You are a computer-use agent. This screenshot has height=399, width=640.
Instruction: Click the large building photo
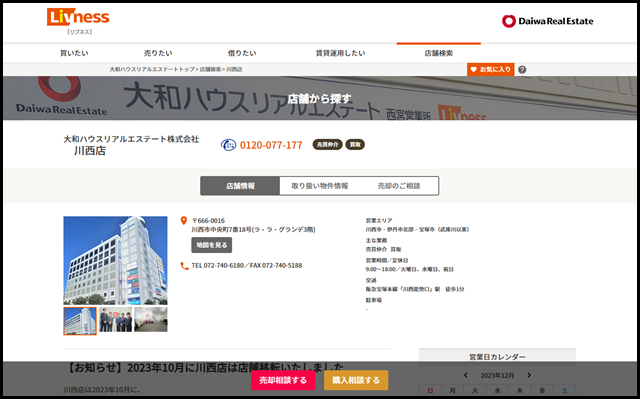(116, 260)
